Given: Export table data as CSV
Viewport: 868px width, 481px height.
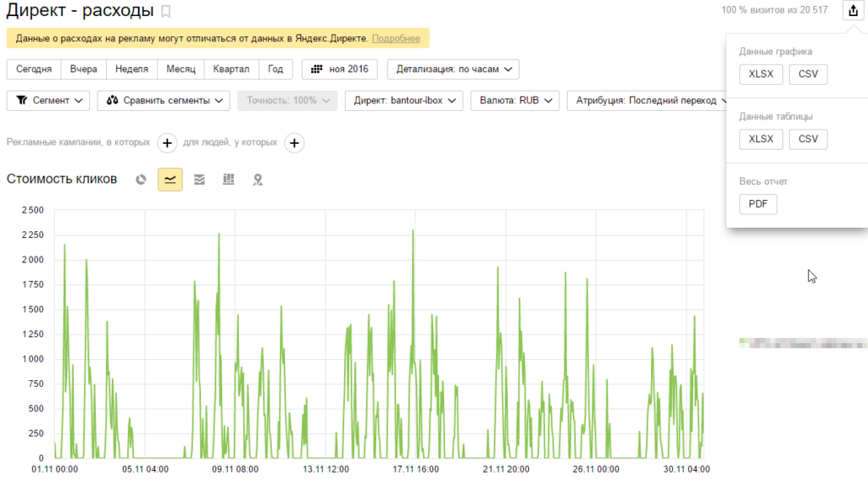Looking at the screenshot, I should [x=808, y=139].
